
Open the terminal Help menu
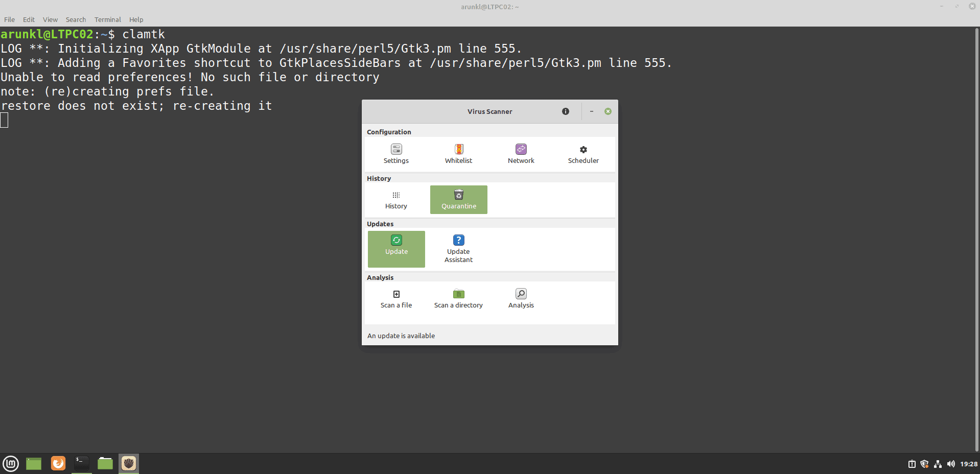tap(136, 19)
